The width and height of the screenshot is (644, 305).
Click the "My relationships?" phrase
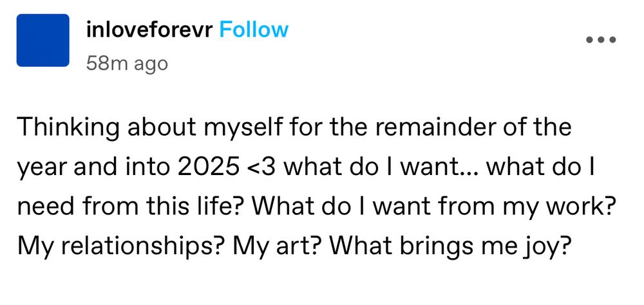115,246
